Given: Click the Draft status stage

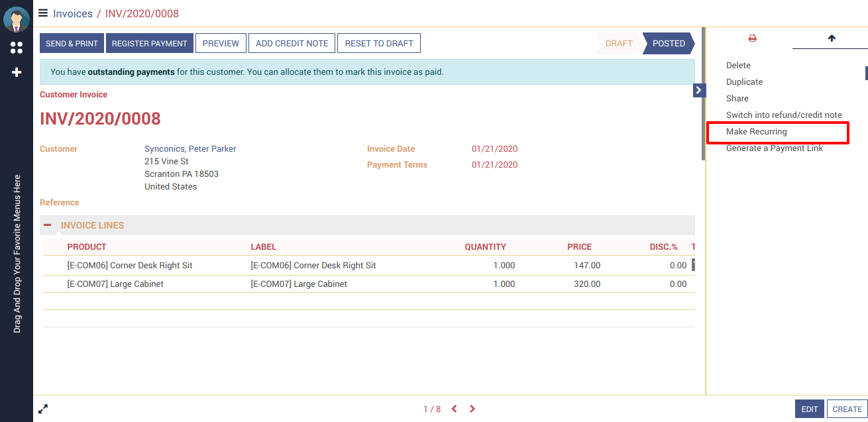Looking at the screenshot, I should pos(618,43).
